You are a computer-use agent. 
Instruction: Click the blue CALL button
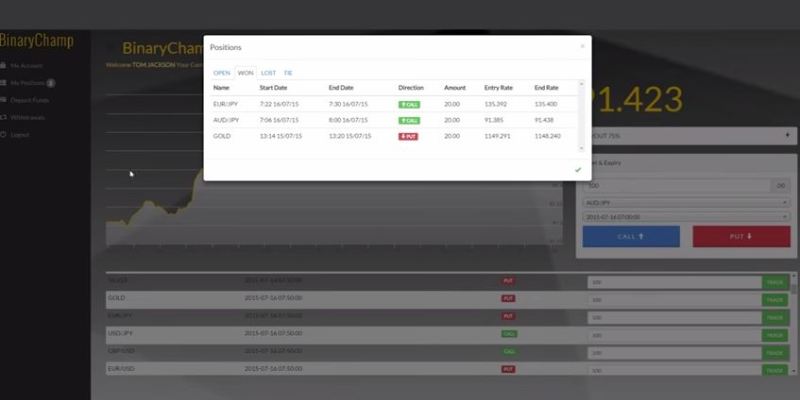[631, 237]
